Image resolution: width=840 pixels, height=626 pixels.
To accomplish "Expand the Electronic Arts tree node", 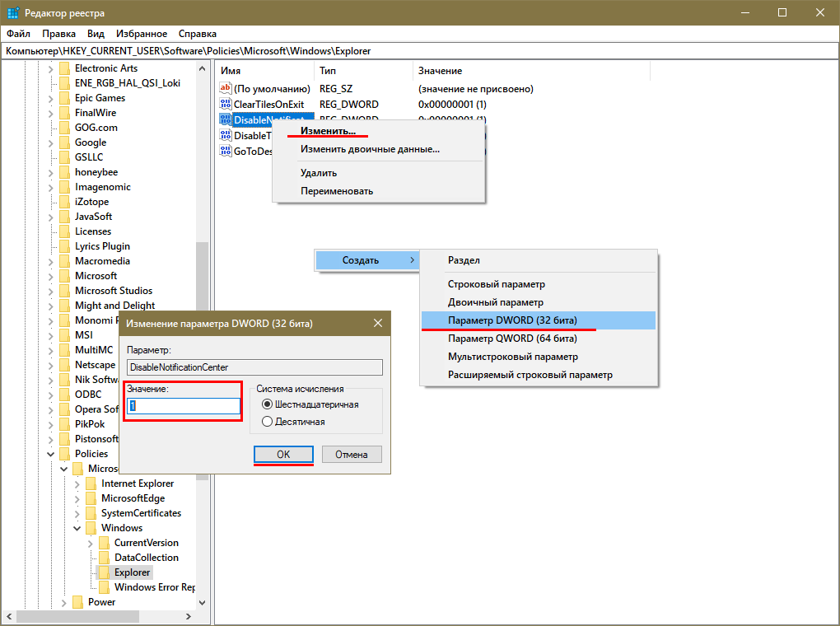I will [x=51, y=68].
